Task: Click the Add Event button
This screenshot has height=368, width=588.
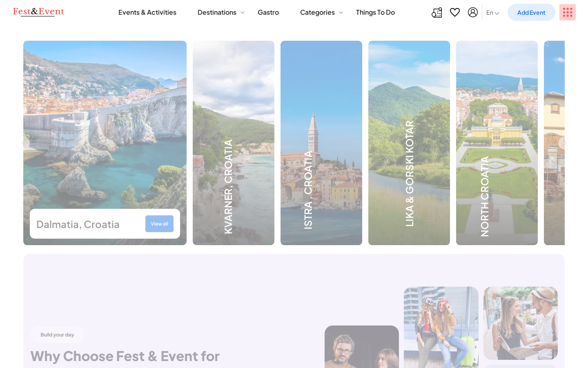Action: click(531, 12)
